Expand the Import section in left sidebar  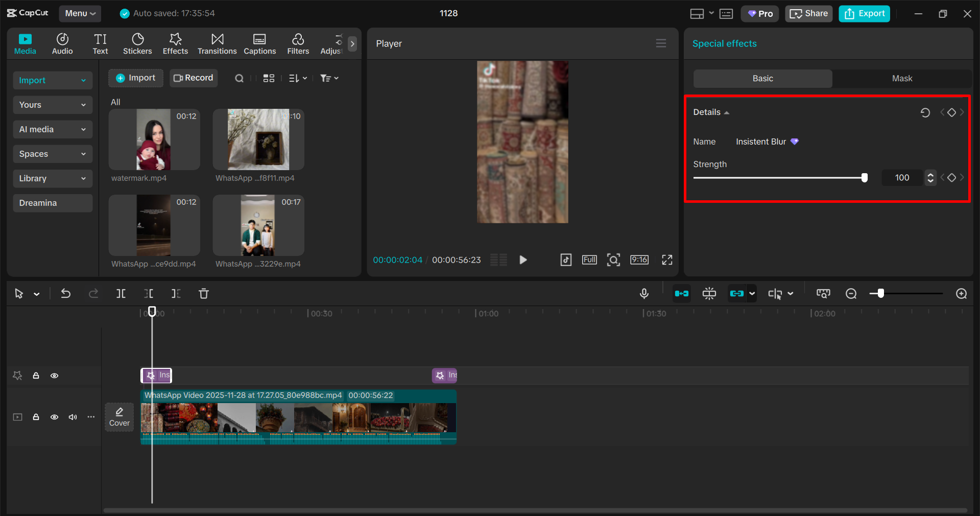52,80
